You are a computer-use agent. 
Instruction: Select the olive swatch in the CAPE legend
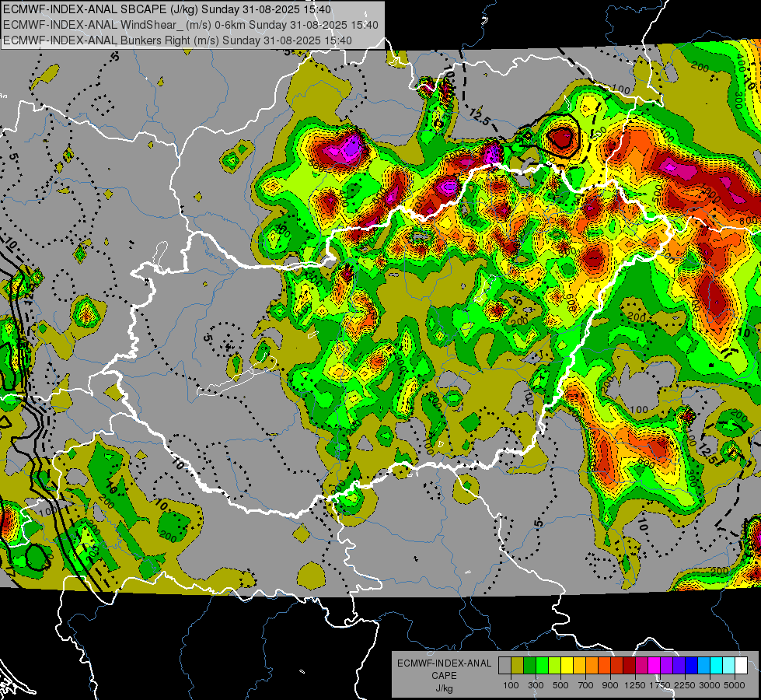click(x=517, y=666)
